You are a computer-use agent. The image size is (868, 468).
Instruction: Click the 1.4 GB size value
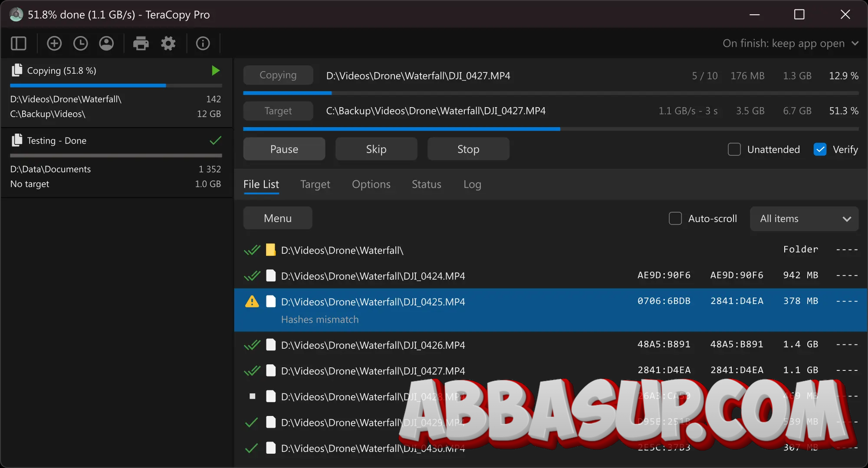click(x=800, y=344)
